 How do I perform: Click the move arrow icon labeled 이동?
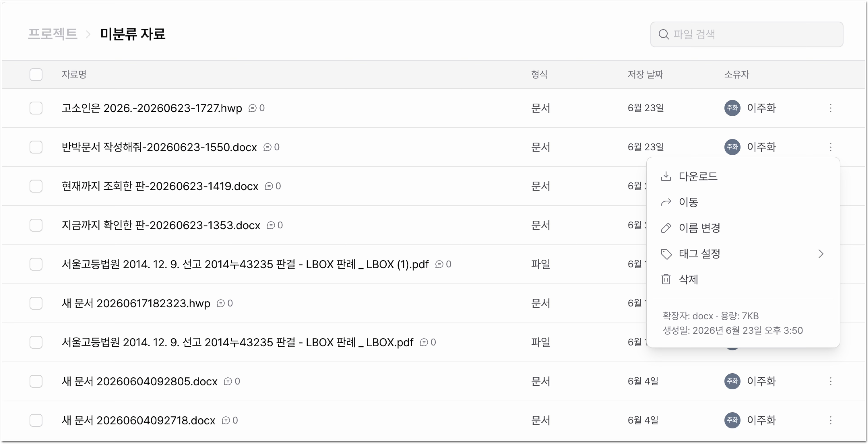click(x=666, y=202)
